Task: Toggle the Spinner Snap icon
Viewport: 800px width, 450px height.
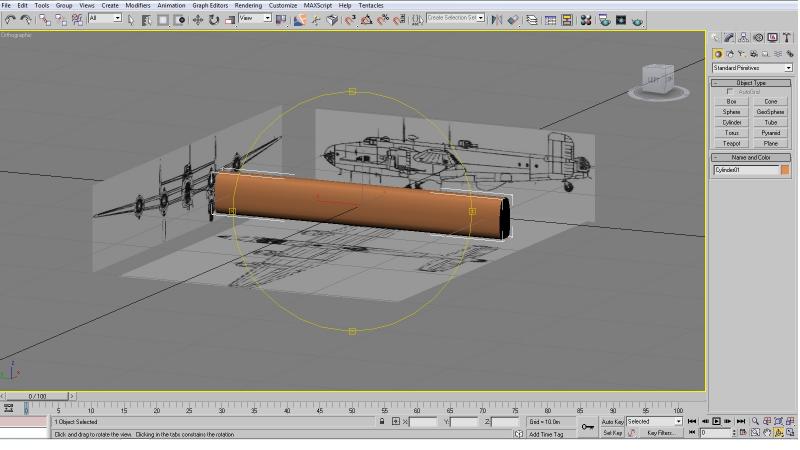Action: [x=399, y=20]
